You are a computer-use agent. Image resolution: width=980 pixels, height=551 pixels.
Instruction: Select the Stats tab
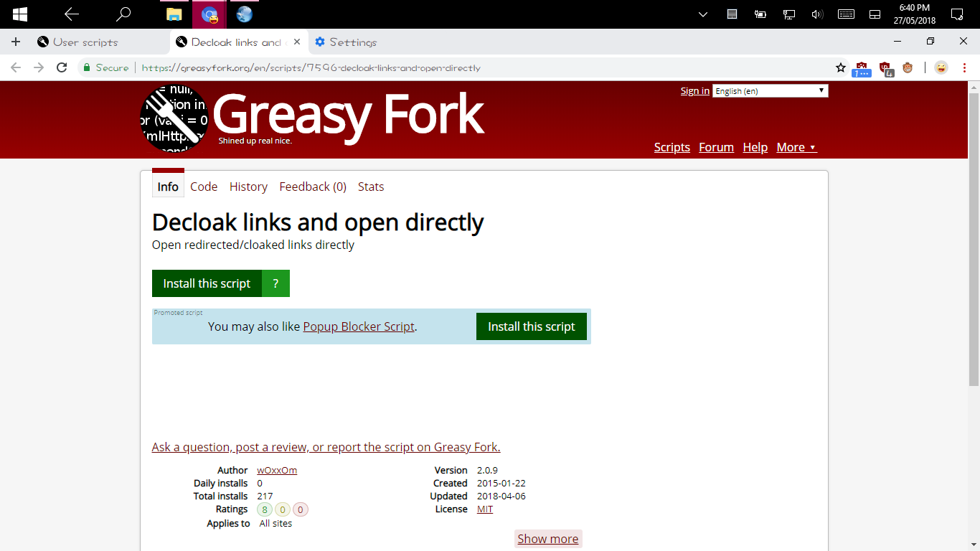click(371, 187)
